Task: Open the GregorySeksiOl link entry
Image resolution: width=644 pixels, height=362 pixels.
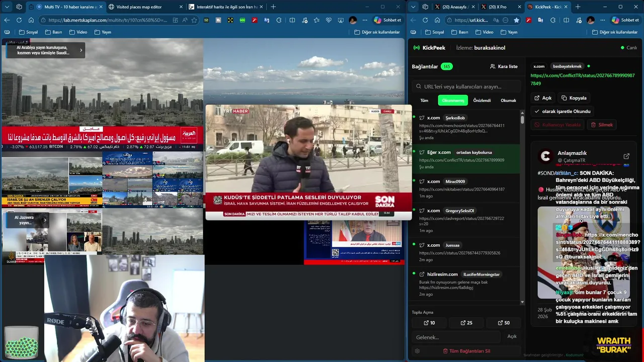Action: (465, 220)
